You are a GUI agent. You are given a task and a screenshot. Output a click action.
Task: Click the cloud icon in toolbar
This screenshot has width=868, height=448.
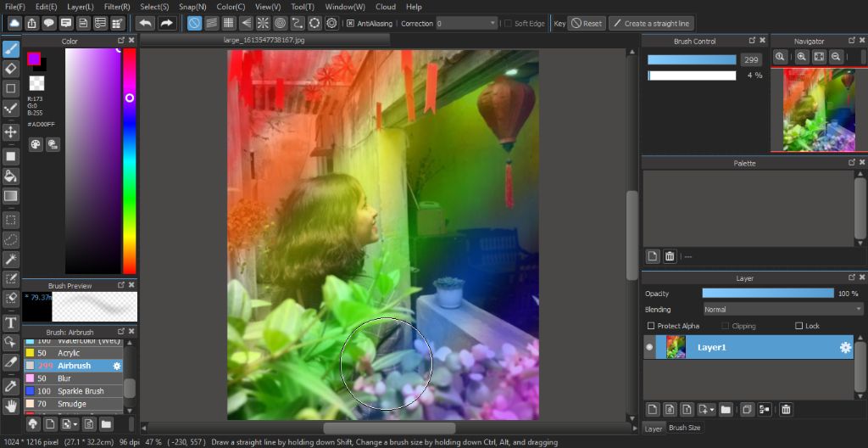14,23
